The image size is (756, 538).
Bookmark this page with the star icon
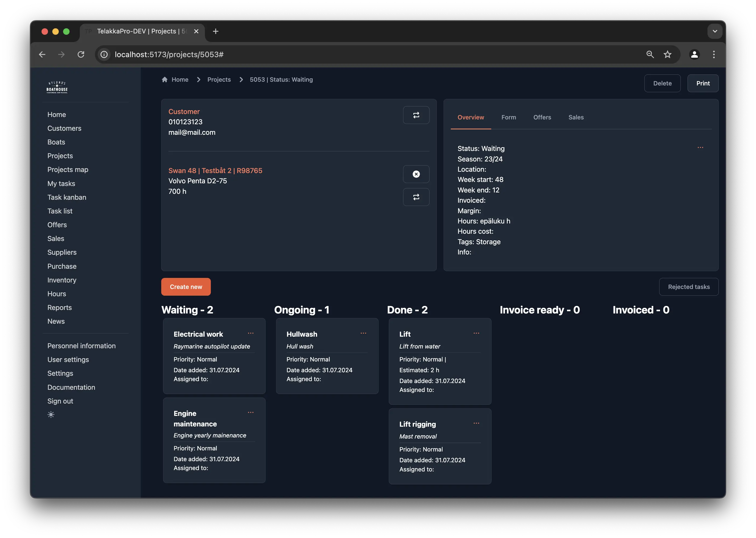[x=667, y=54]
